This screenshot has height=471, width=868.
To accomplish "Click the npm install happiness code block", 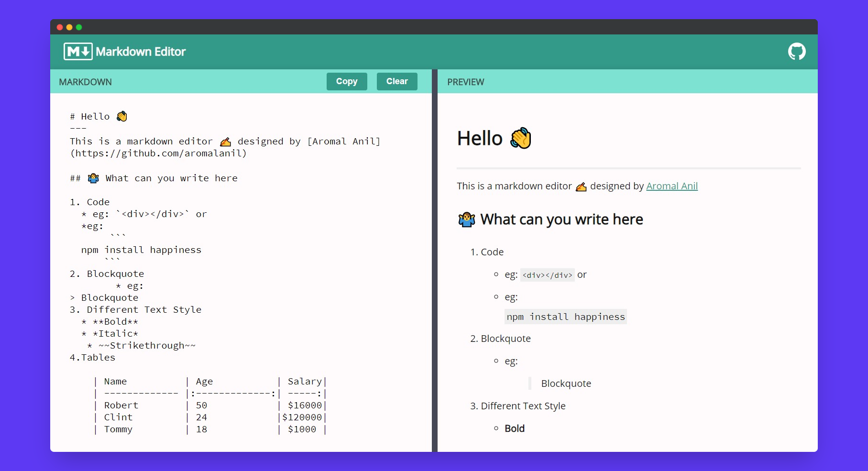I will pos(565,317).
